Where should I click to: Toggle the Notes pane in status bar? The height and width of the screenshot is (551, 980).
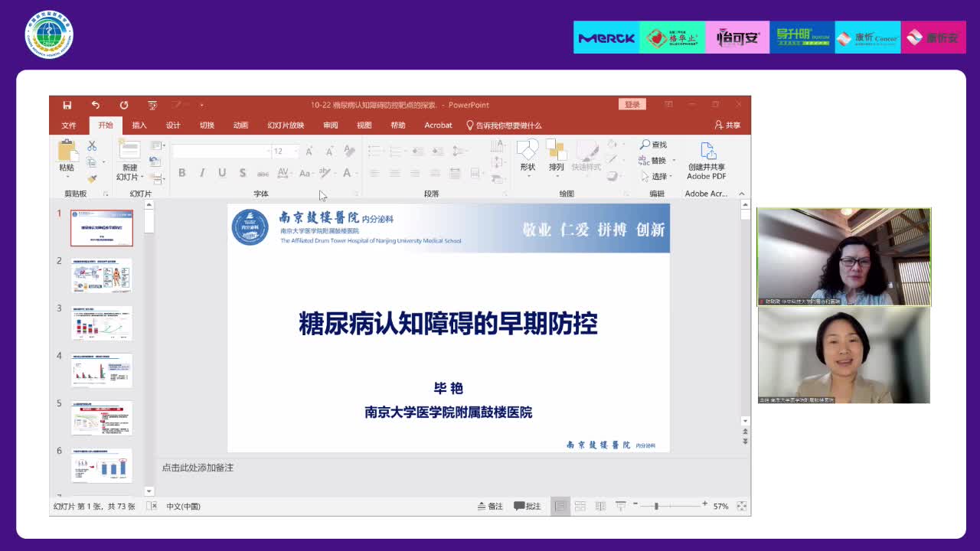pos(490,506)
